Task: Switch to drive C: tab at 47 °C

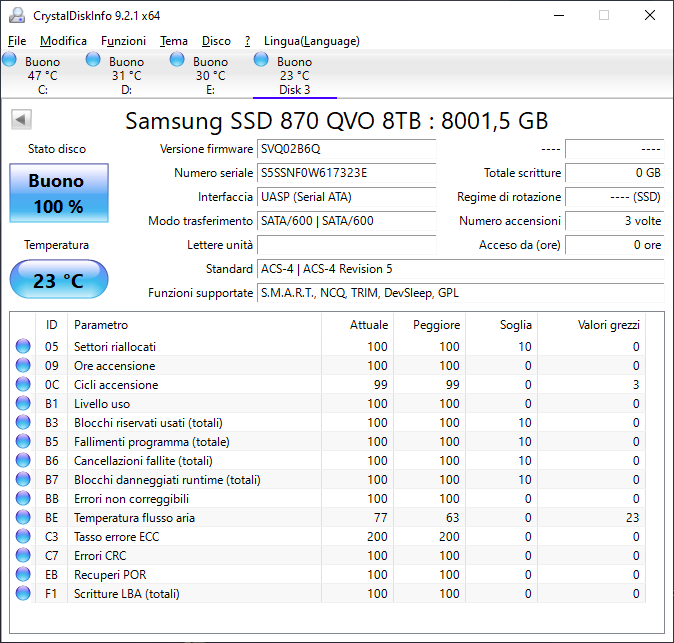Action: [x=43, y=75]
